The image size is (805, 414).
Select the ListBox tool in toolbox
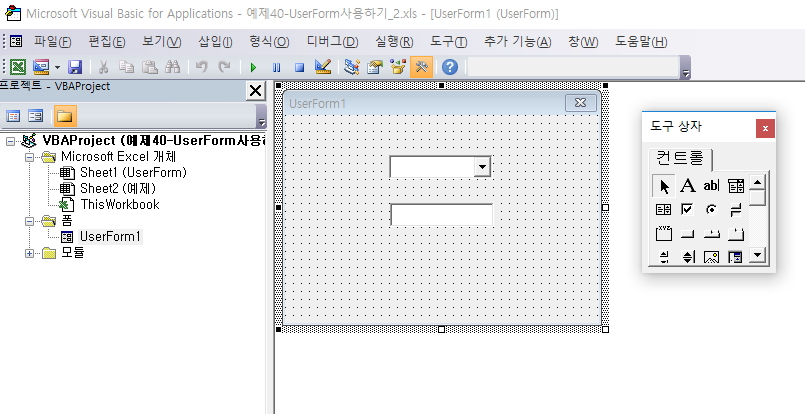[663, 210]
